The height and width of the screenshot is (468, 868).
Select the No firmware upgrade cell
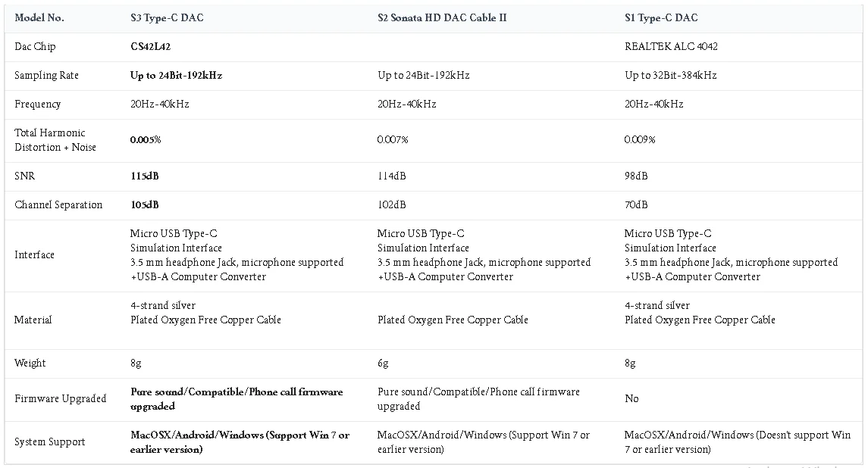click(631, 398)
